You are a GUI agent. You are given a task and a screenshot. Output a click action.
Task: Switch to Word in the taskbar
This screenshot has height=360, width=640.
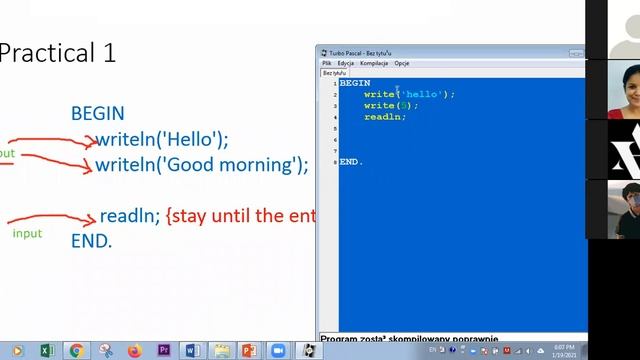(x=193, y=351)
